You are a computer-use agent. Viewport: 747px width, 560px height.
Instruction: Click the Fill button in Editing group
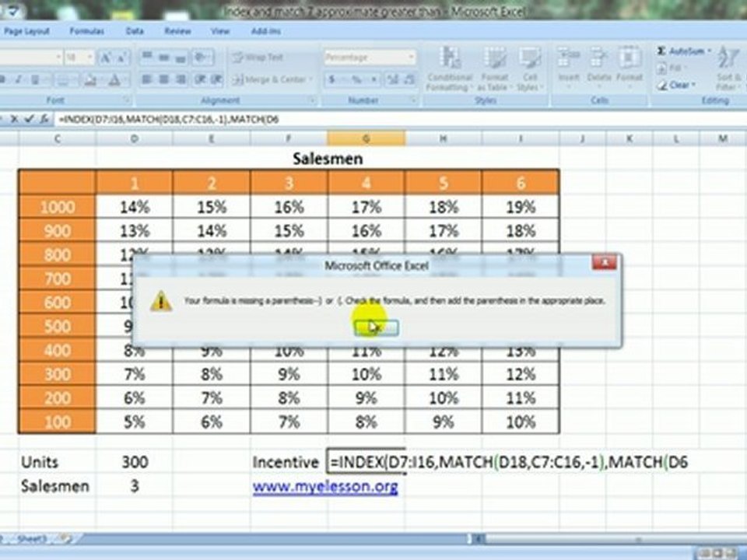671,68
